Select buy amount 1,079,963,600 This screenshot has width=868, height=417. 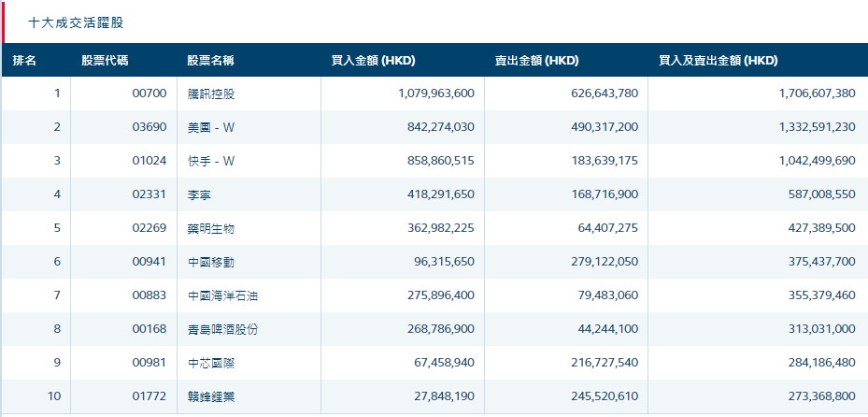[436, 93]
